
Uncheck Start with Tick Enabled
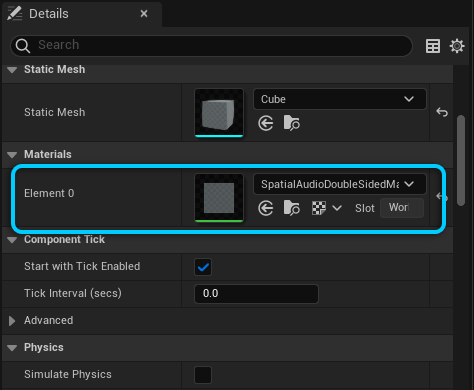[x=203, y=267]
